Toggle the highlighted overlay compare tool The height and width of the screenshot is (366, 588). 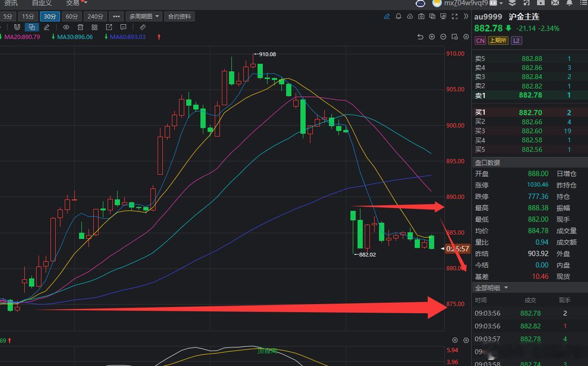click(32, 27)
